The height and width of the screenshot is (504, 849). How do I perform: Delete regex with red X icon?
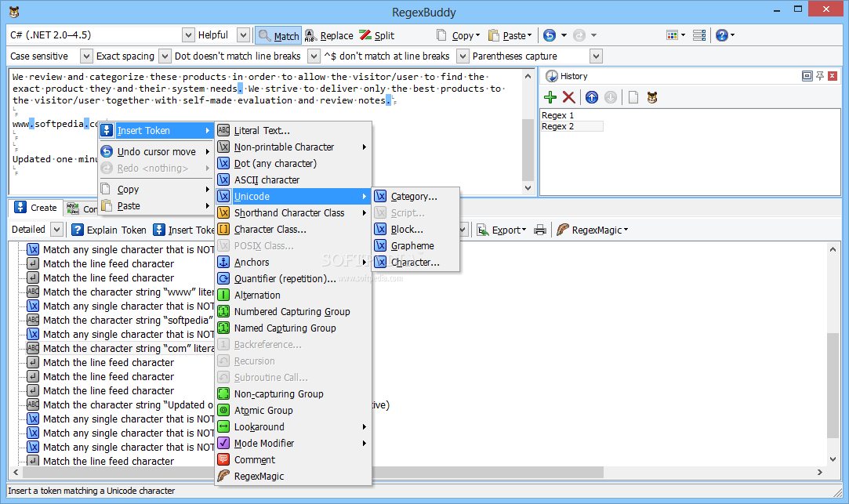pos(568,97)
